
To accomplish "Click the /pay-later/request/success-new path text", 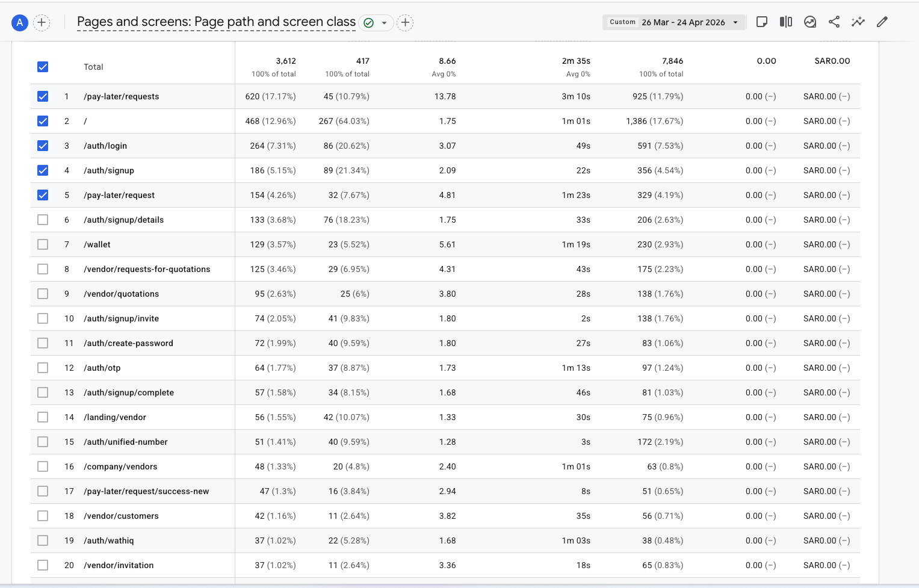I will pyautogui.click(x=146, y=491).
